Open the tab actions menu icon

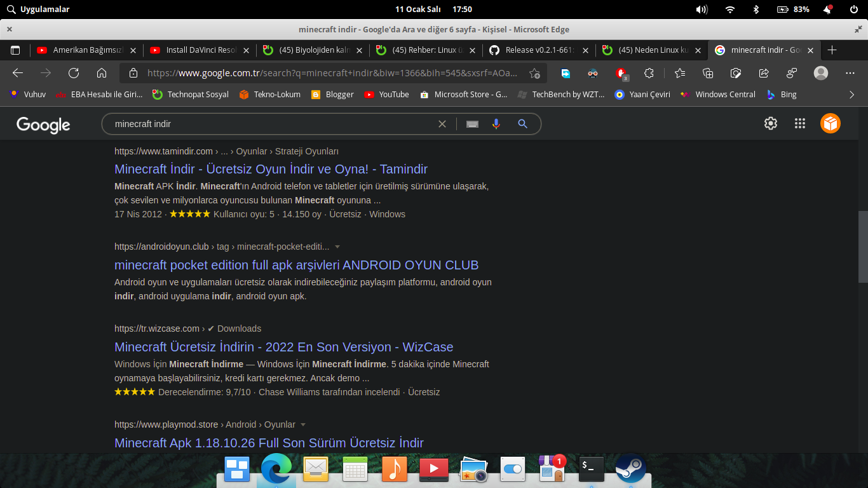[x=15, y=50]
